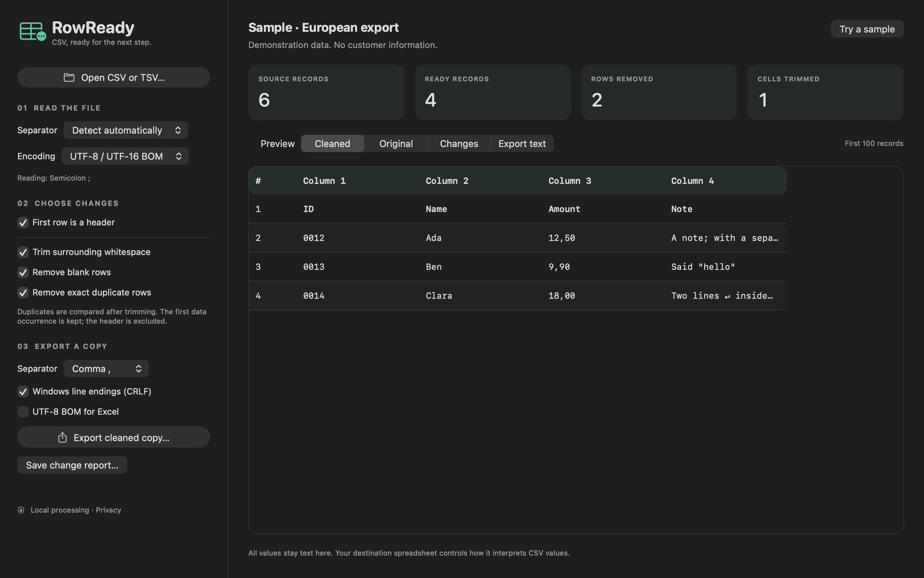Viewport: 924px width, 578px height.
Task: Click Save change report... button
Action: click(x=72, y=465)
